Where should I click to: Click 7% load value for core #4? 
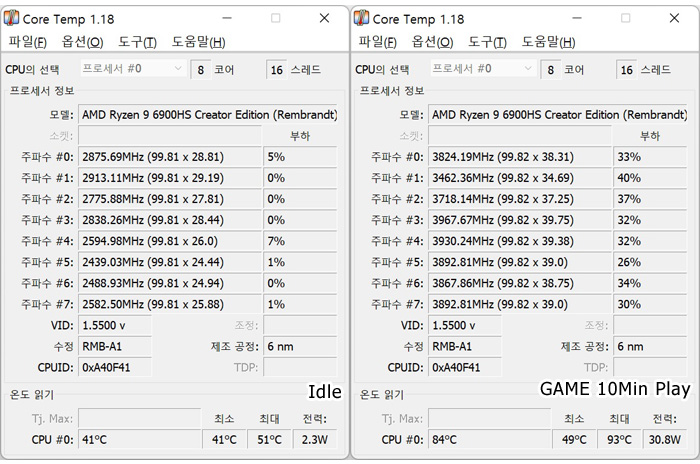coord(300,241)
